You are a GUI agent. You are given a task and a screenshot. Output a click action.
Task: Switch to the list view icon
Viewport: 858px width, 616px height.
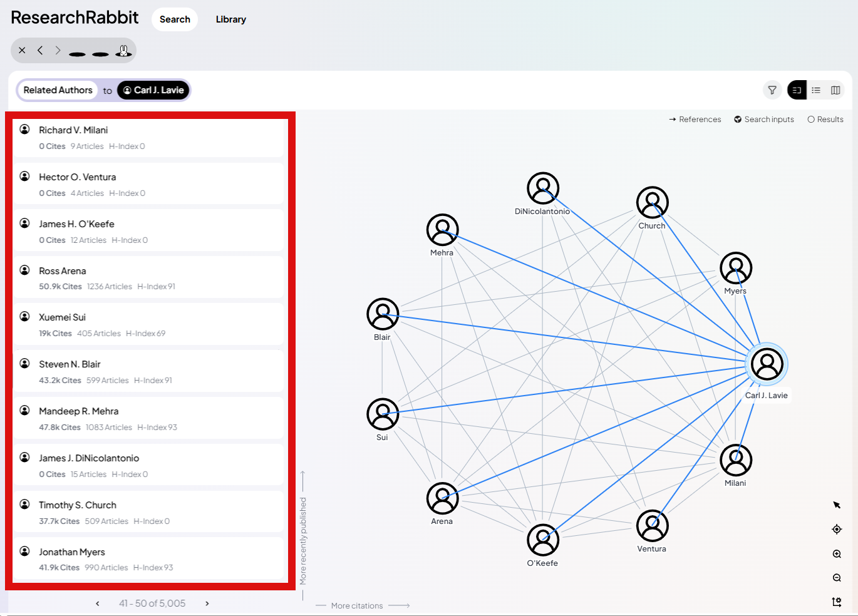[x=816, y=90]
